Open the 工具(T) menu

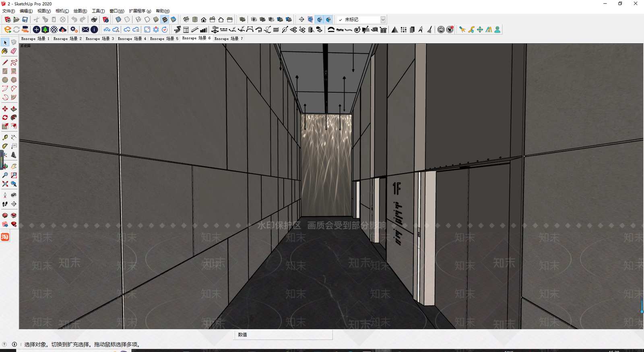pos(98,11)
